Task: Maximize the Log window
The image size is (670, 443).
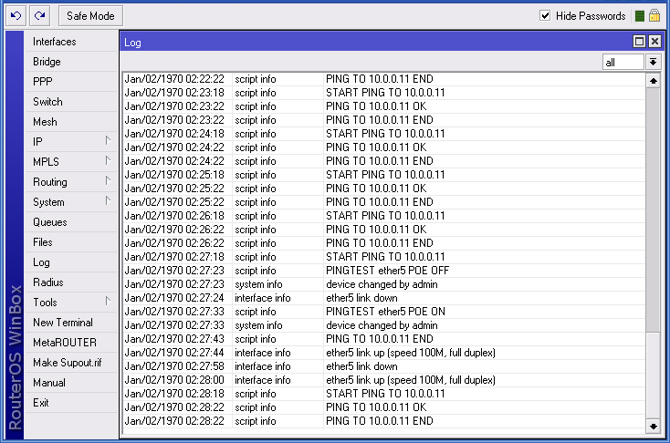Action: [x=639, y=42]
